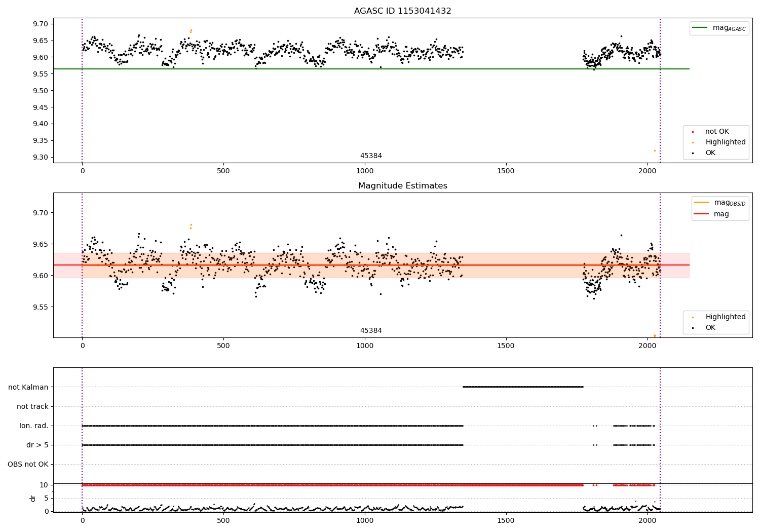Screen dimensions: 760x532
Task: Select the 9.50 y-tick of the top plot
Action: coord(41,91)
